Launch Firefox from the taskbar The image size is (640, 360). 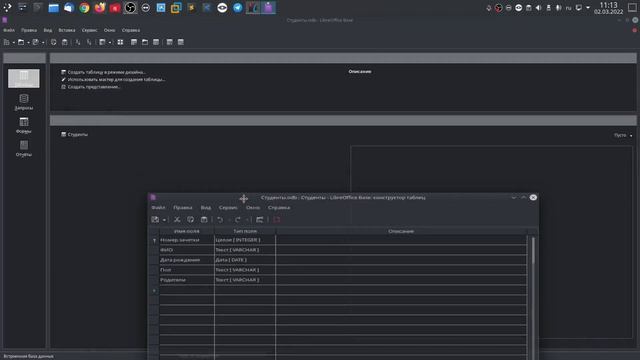pos(100,8)
